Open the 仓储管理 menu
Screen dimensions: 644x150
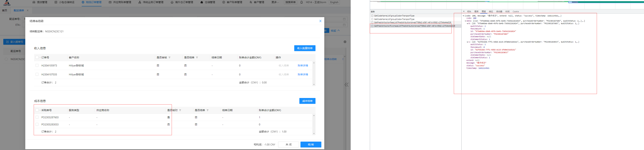(x=208, y=2)
